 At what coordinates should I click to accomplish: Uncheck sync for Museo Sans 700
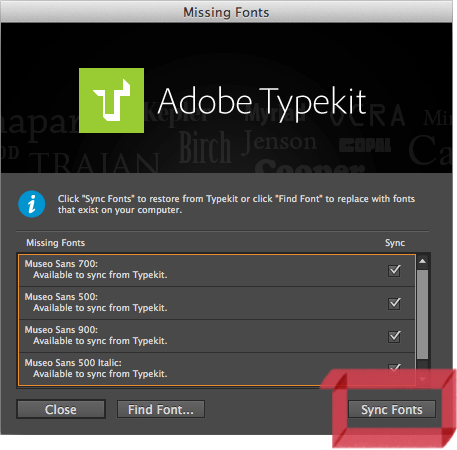tap(394, 270)
